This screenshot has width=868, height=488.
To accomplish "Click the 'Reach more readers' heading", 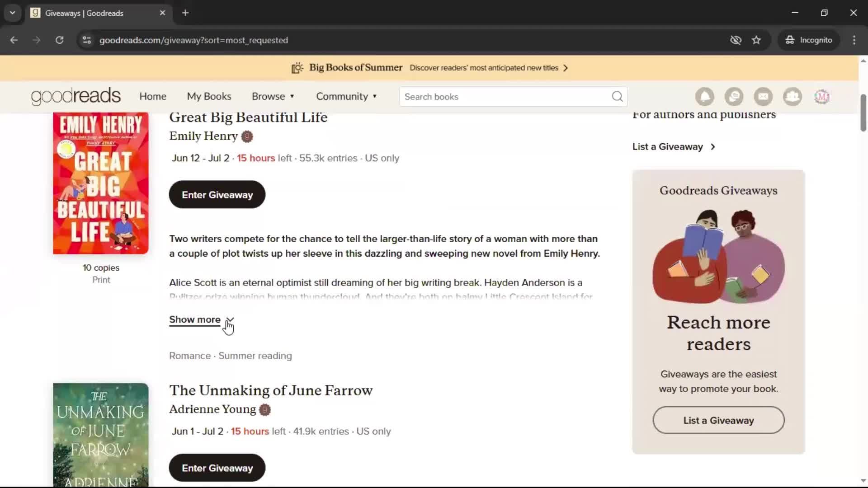I will pyautogui.click(x=718, y=333).
